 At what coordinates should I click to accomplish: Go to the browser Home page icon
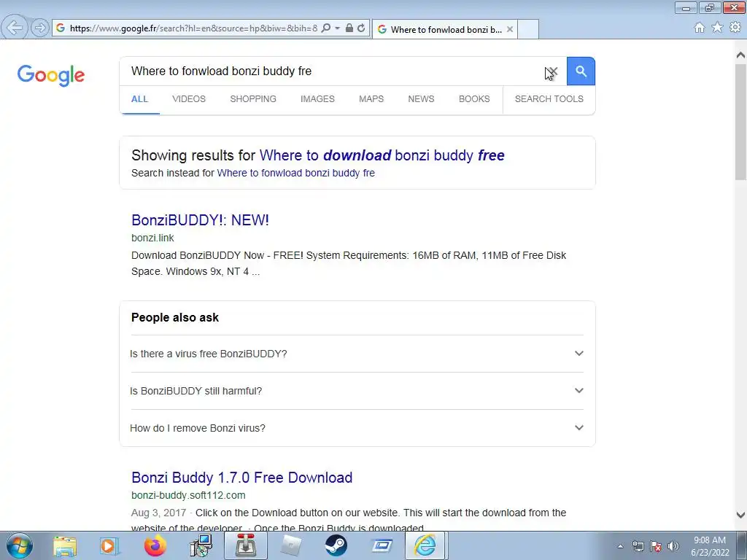(700, 28)
